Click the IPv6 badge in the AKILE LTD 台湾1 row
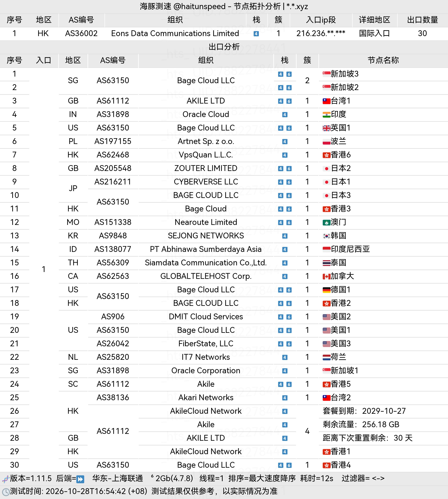This screenshot has width=448, height=499. [289, 101]
